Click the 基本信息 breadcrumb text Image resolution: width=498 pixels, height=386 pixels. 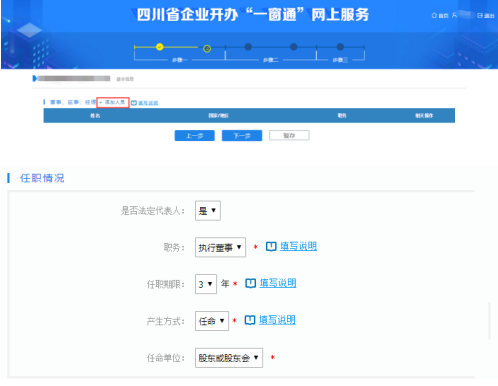[x=125, y=79]
